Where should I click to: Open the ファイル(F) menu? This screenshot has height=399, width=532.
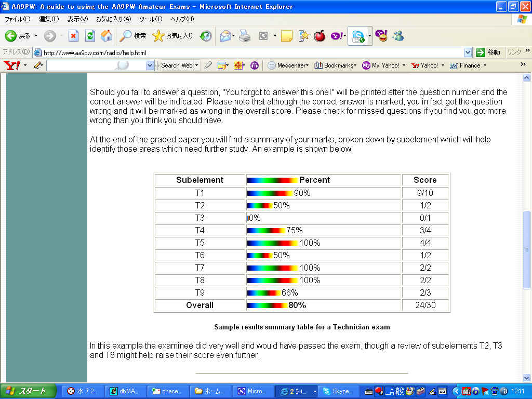click(x=17, y=19)
